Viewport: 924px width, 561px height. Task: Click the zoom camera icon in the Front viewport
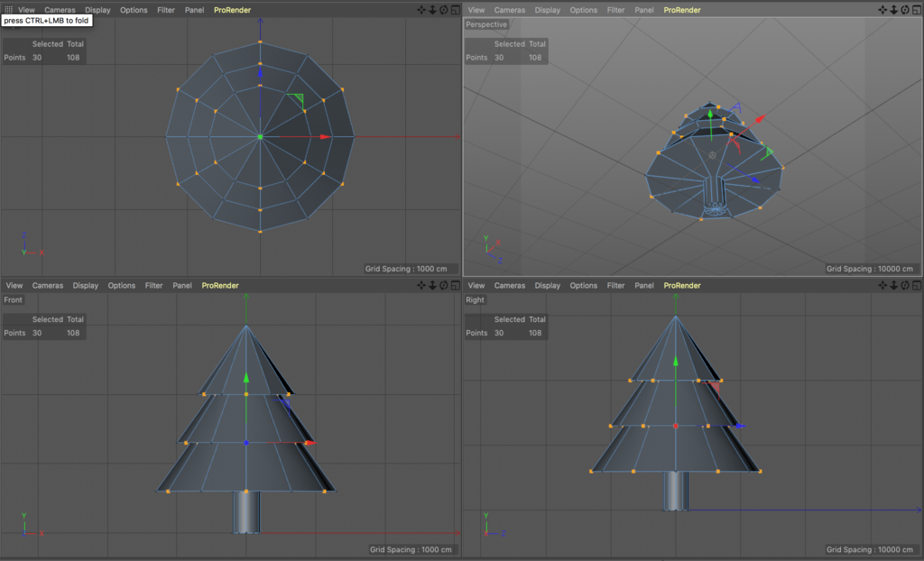432,285
